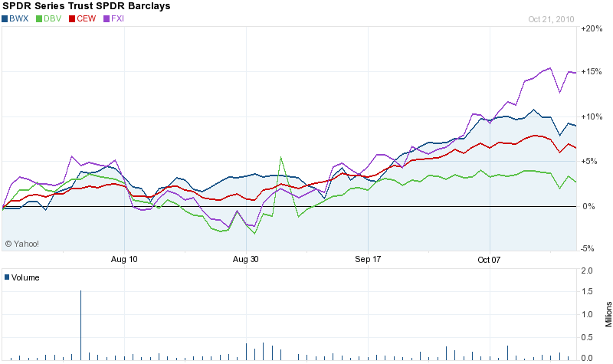Click the 0% axis label
Screen dimensions: 613x364
588,206
